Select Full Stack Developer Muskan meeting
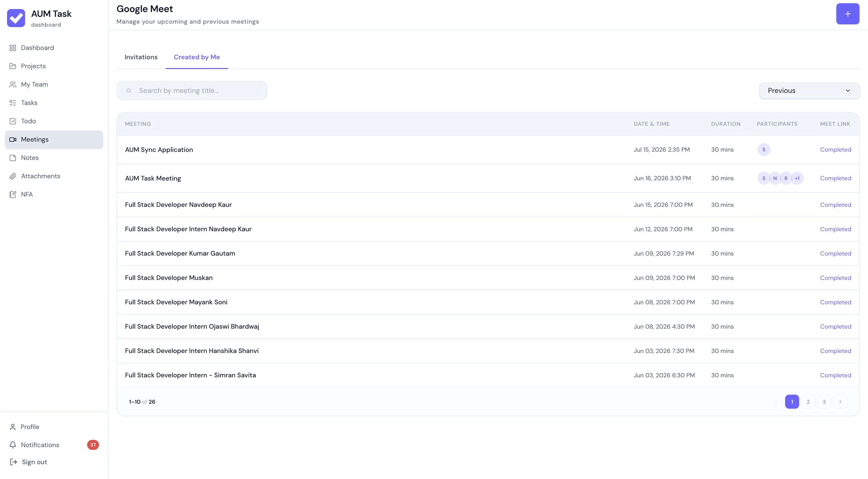868x479 pixels. point(488,278)
